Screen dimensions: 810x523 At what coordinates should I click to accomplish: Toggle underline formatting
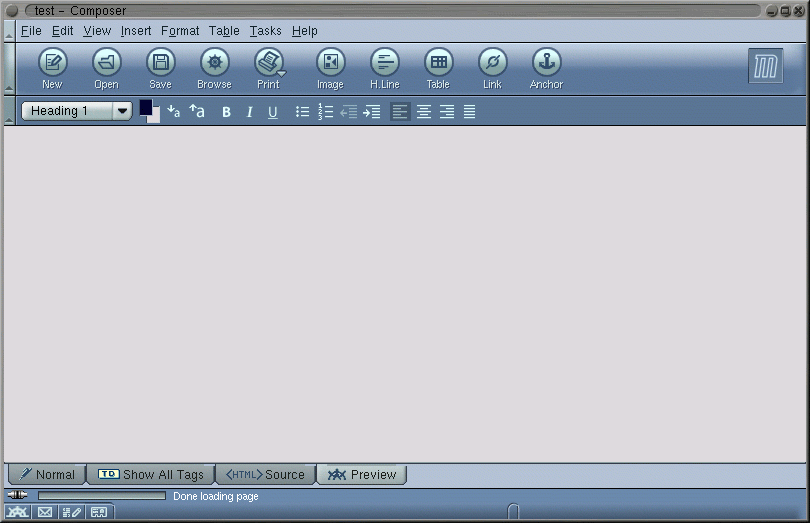point(272,112)
